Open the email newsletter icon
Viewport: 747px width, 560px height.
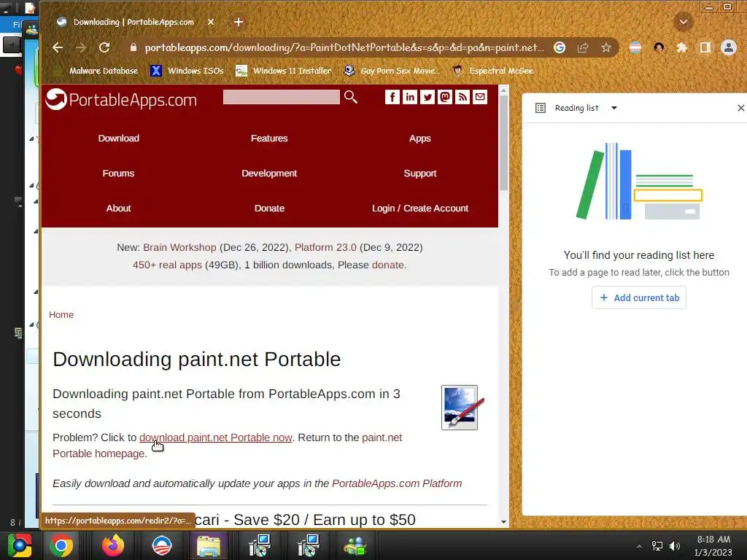tap(480, 97)
